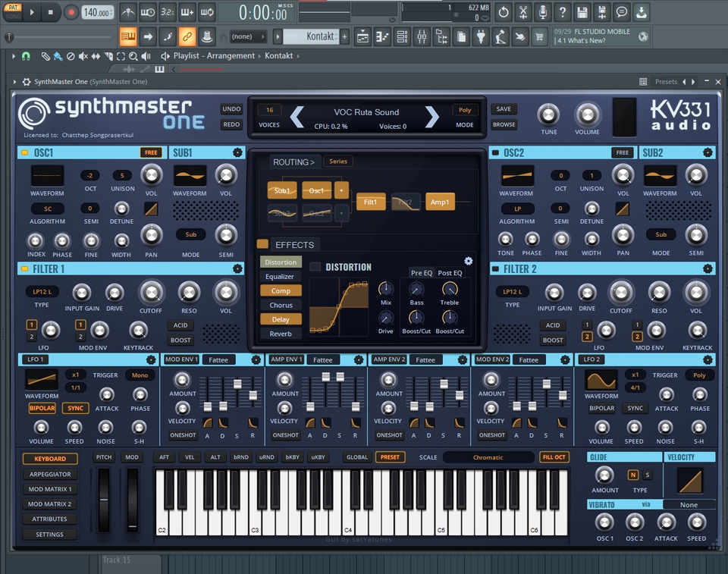Screen dimensions: 728x574
Task: Toggle Filter 1 ACID button
Action: click(x=180, y=325)
